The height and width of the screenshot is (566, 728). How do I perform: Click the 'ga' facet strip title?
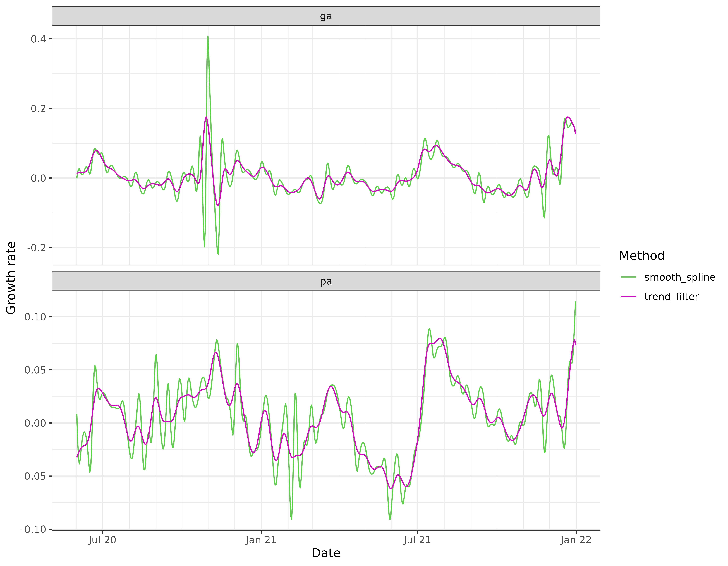tap(326, 16)
